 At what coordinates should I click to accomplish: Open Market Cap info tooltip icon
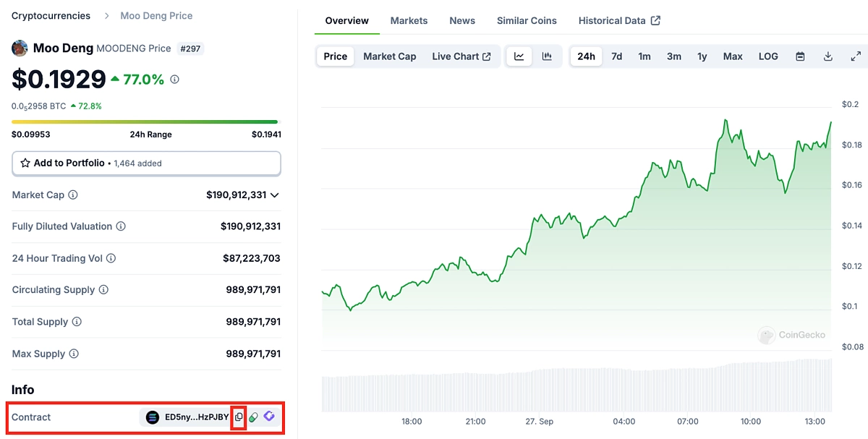tap(73, 195)
